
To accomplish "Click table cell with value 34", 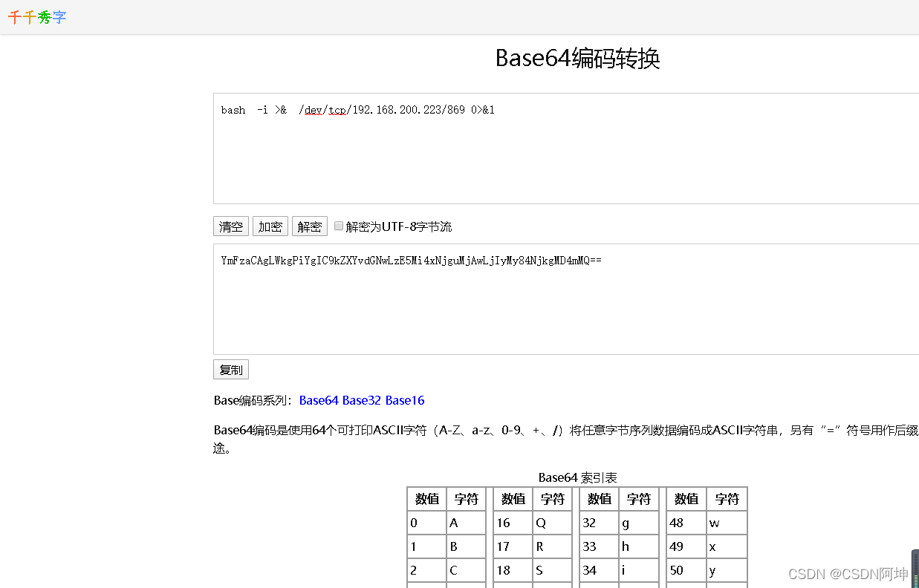I will point(599,570).
